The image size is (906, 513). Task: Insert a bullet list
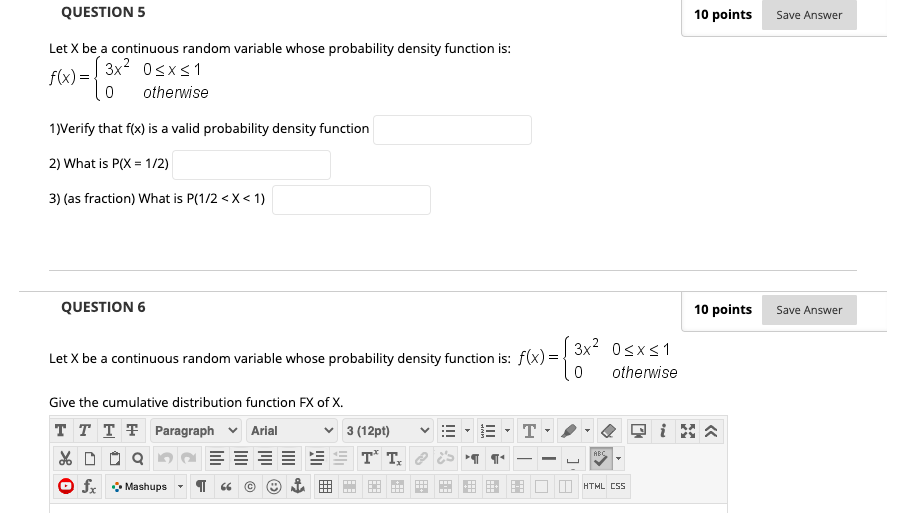point(449,431)
